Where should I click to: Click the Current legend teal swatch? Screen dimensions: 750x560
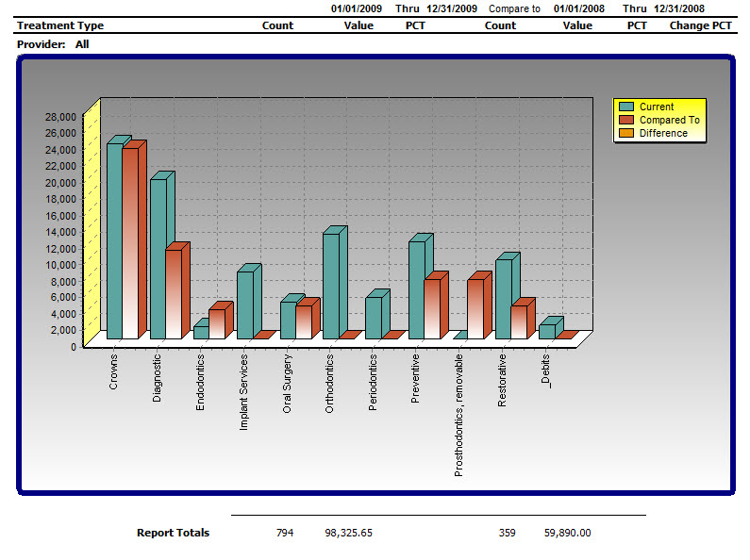626,107
